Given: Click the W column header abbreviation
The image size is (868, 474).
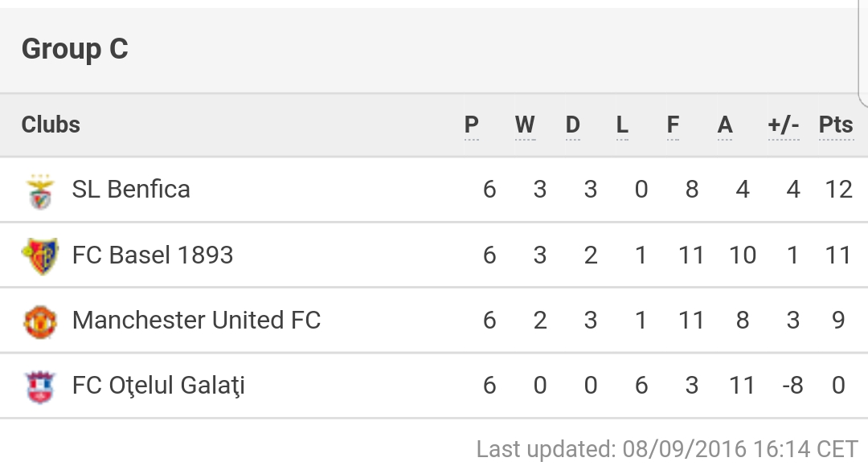Looking at the screenshot, I should pyautogui.click(x=525, y=125).
